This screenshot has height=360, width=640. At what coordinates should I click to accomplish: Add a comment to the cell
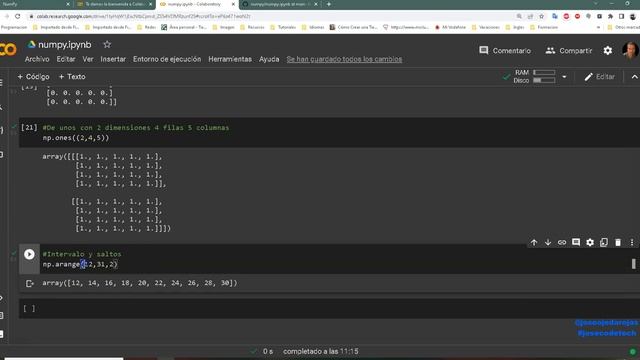576,242
